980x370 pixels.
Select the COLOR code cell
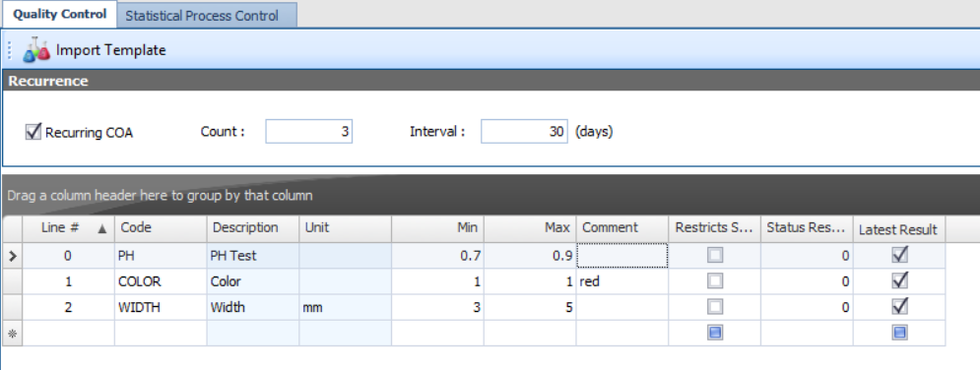(x=161, y=281)
